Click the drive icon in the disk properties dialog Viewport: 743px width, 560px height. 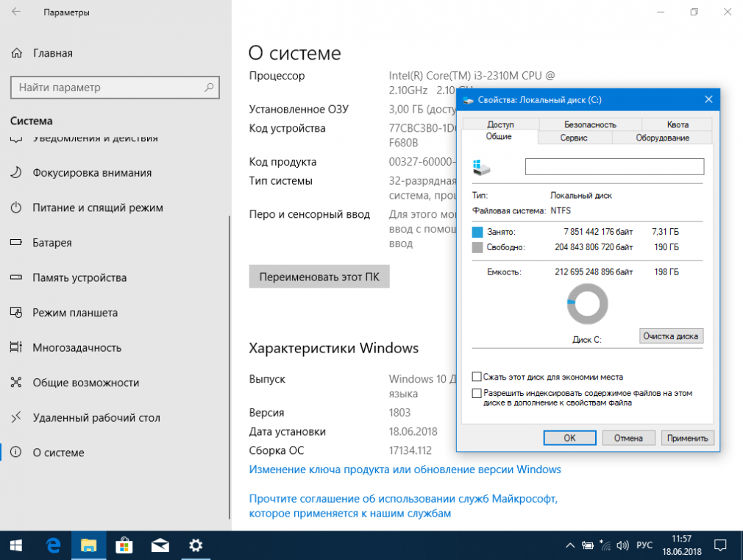(x=481, y=167)
